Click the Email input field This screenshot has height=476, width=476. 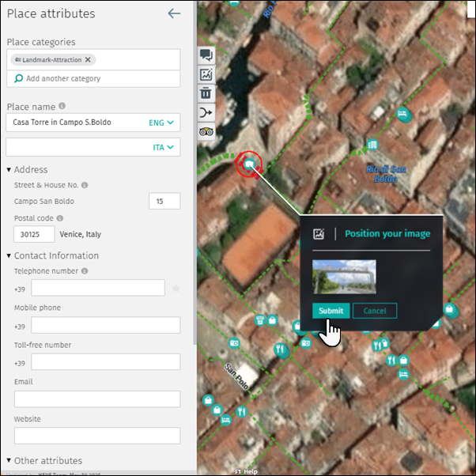(97, 399)
